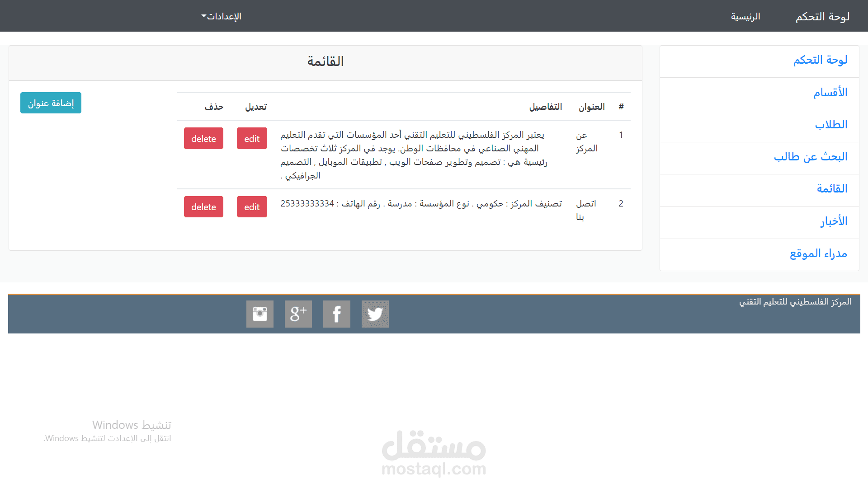Screen dimensions: 868x488
Task: Select القائمة in the sidebar
Action: (x=832, y=189)
